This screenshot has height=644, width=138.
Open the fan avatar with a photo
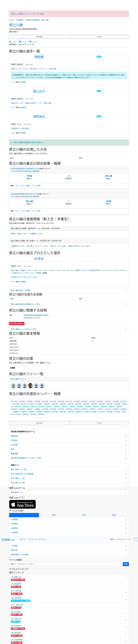click(31, 386)
